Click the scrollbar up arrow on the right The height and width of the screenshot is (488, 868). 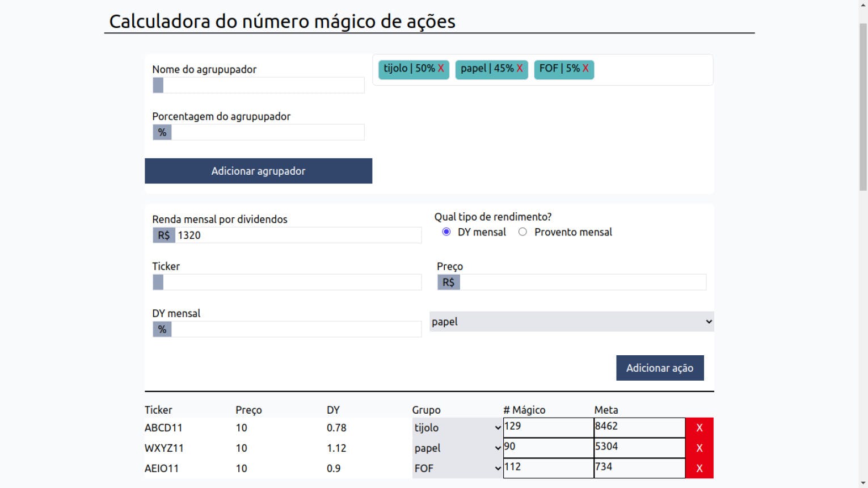pos(863,5)
